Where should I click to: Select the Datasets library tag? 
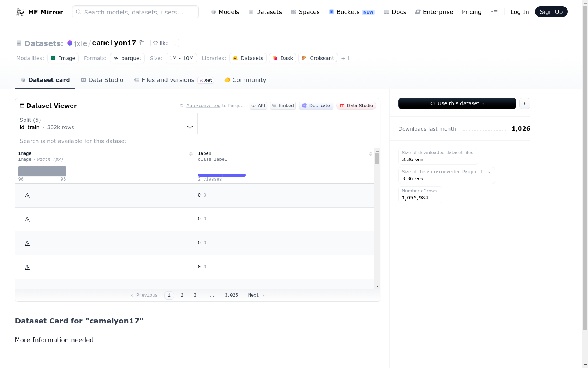point(248,58)
